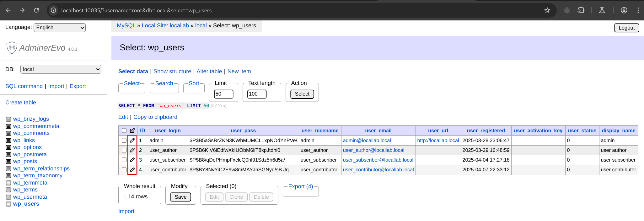Click edit pencil for user_author row
The image size is (644, 221).
132,150
